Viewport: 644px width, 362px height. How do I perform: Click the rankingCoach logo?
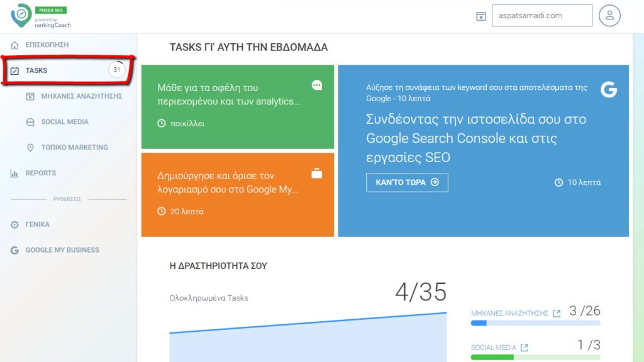40,16
